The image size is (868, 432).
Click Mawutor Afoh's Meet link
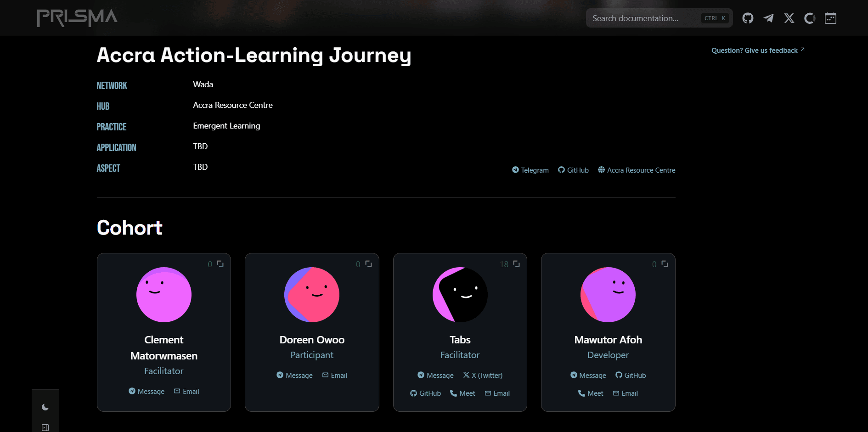591,393
